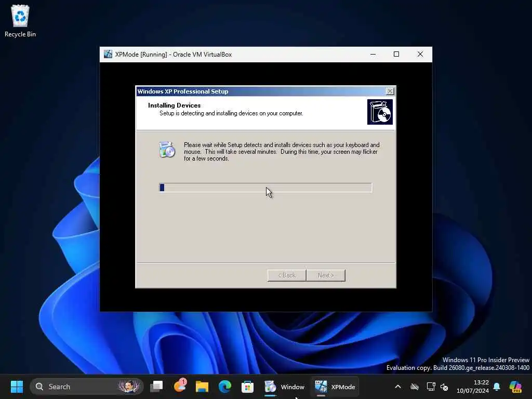Open the Recycle Bin desktop icon

pos(20,21)
